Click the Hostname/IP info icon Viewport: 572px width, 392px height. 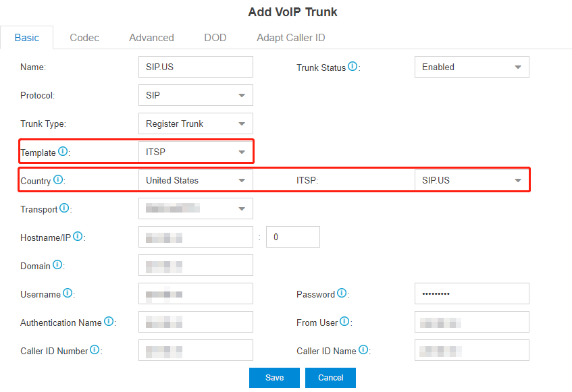[78, 236]
